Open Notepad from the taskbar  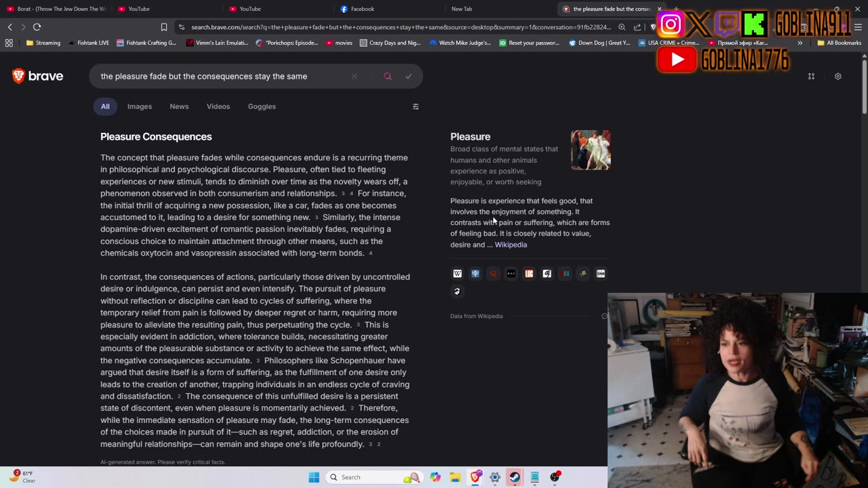[x=534, y=477]
